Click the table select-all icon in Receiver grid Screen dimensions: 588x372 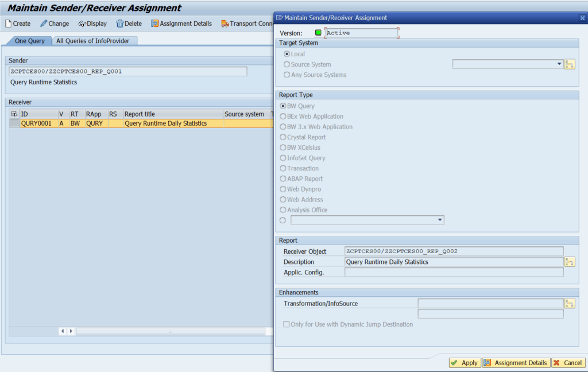pos(14,114)
